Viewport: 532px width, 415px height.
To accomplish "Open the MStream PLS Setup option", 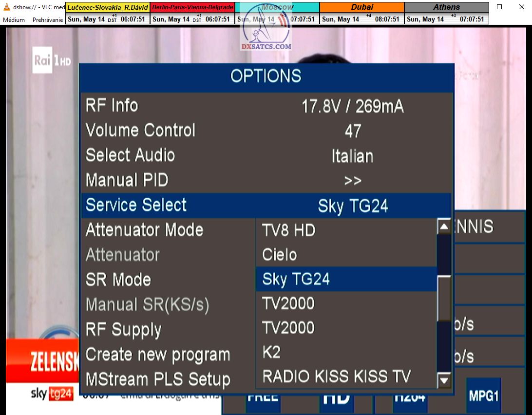I will [x=158, y=379].
